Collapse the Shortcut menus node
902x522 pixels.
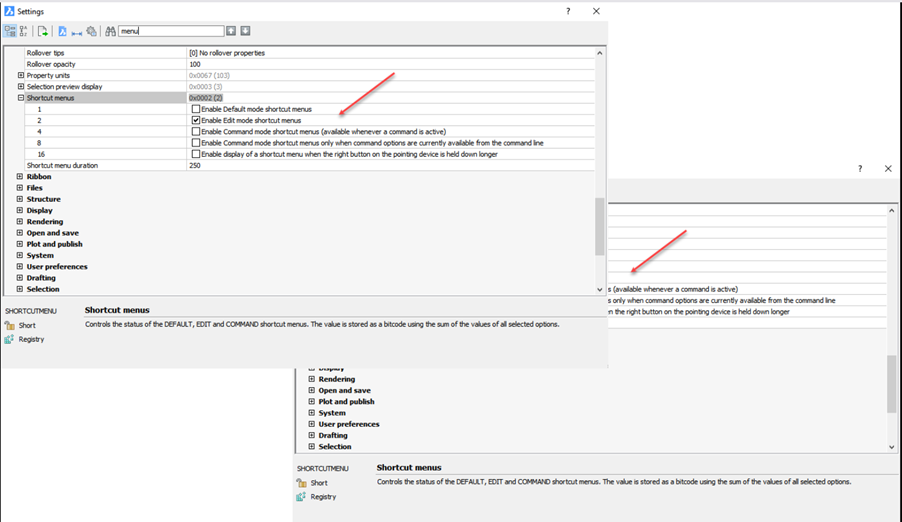pyautogui.click(x=21, y=98)
